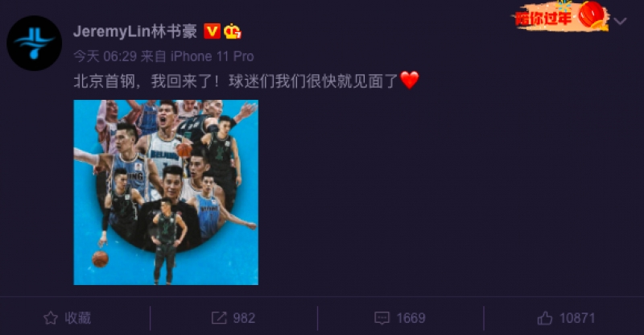Toggle the thumbs-up like icon

tap(545, 318)
